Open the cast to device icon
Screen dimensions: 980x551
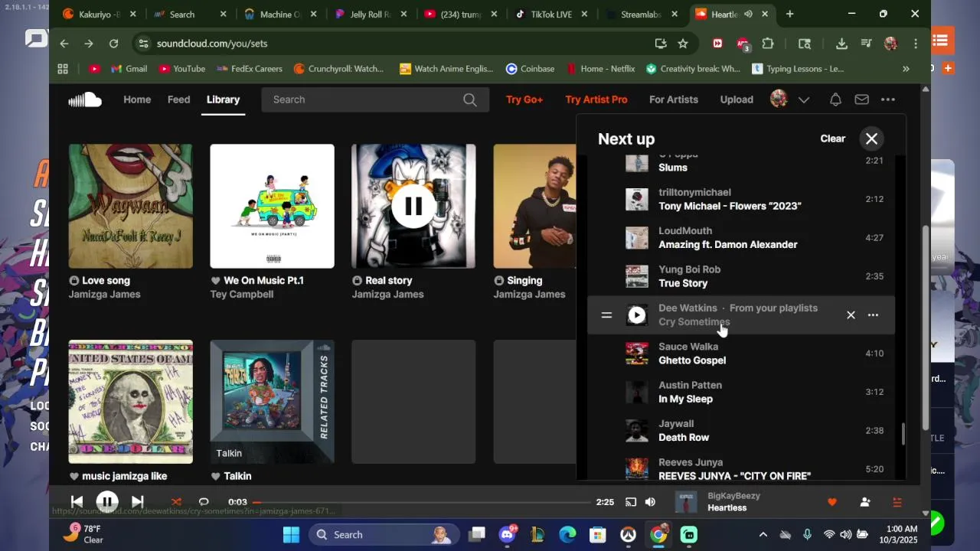coord(631,502)
